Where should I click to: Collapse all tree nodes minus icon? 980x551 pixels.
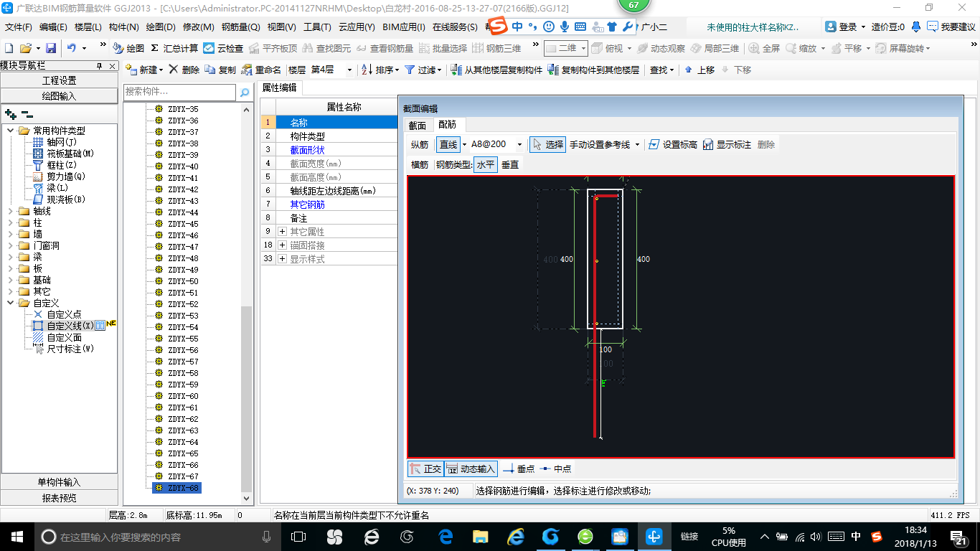coord(27,113)
